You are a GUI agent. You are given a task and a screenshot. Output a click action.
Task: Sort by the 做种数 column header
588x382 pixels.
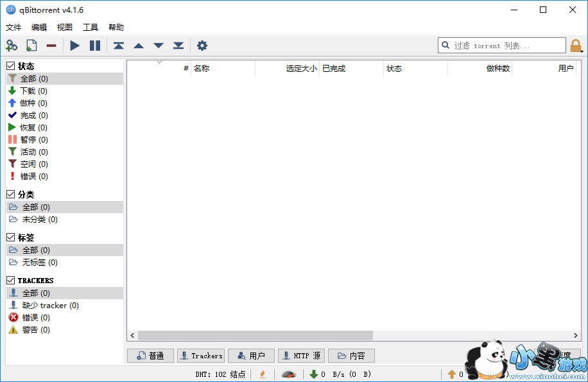480,69
